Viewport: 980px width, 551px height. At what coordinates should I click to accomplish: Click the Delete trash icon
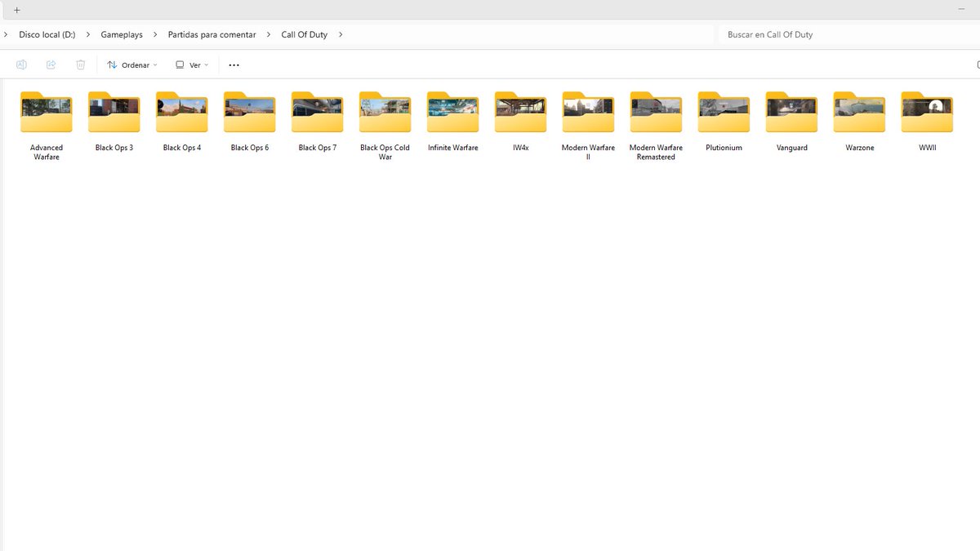pyautogui.click(x=81, y=64)
